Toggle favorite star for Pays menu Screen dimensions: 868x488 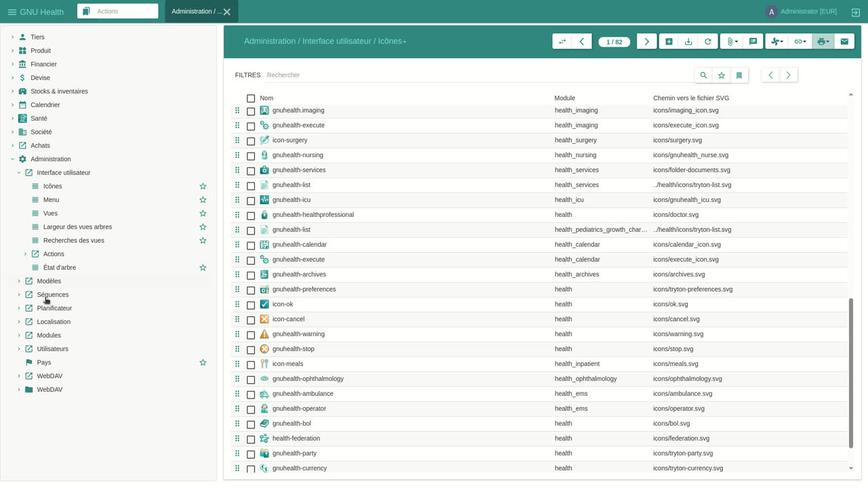[x=203, y=363]
